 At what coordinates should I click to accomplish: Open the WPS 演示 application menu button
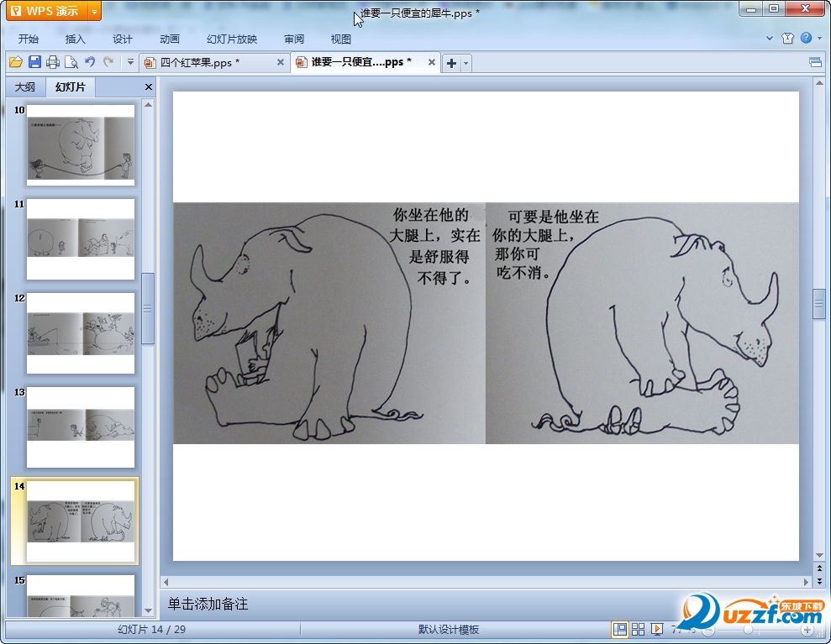point(47,11)
